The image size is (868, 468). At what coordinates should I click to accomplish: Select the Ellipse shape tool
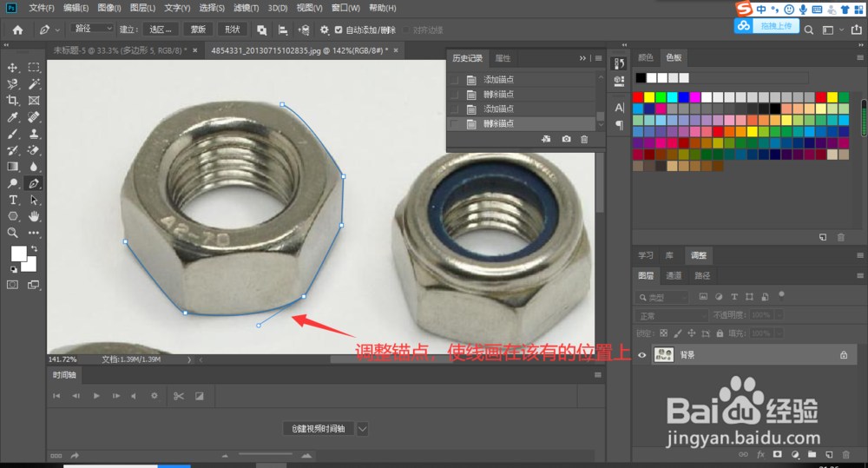(12, 216)
